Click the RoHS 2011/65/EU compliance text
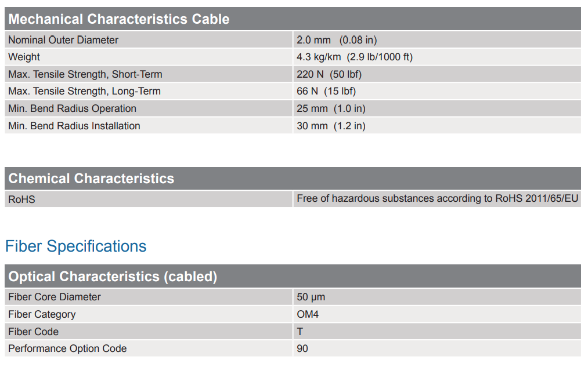 click(437, 198)
